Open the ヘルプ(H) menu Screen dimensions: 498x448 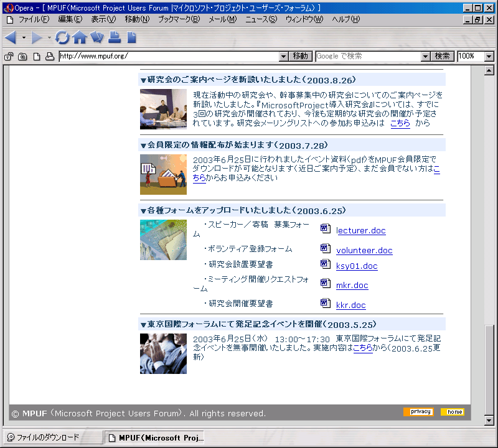pyautogui.click(x=346, y=20)
